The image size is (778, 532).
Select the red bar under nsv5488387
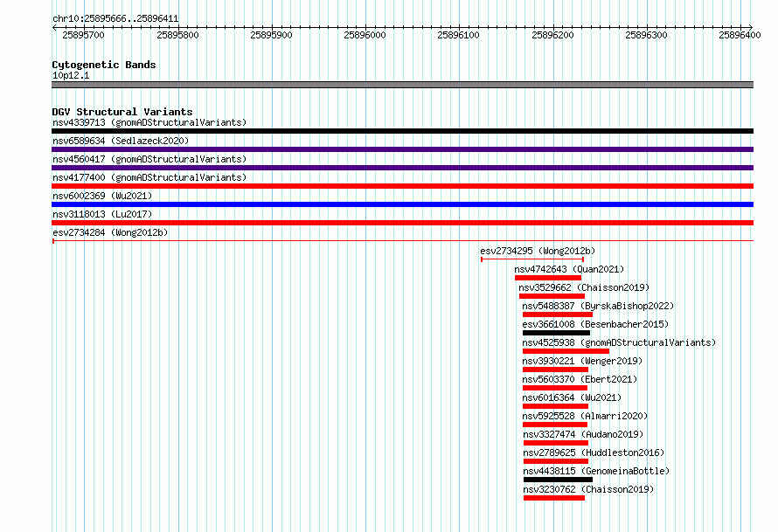[558, 314]
